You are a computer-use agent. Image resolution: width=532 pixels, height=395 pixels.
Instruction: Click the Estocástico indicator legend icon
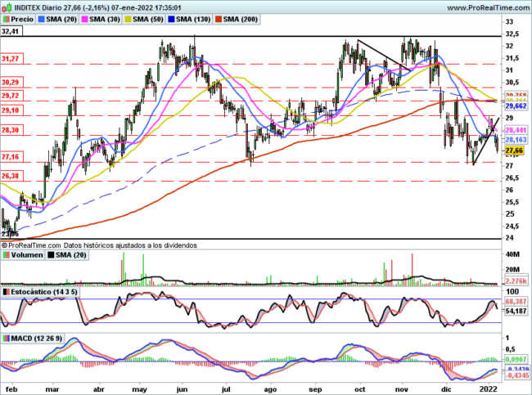pyautogui.click(x=6, y=292)
